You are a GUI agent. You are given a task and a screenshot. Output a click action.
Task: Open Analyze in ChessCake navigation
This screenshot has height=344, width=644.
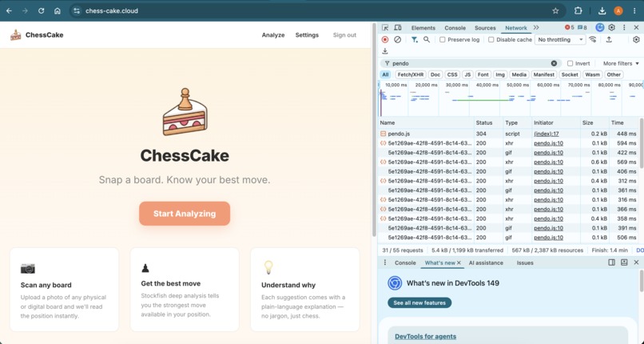tap(273, 35)
